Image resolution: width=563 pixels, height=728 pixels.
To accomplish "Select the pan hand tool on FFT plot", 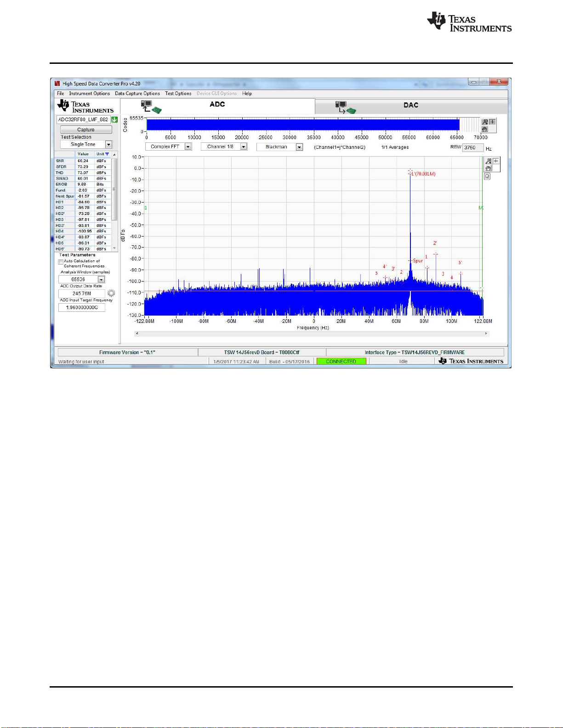I will (489, 168).
